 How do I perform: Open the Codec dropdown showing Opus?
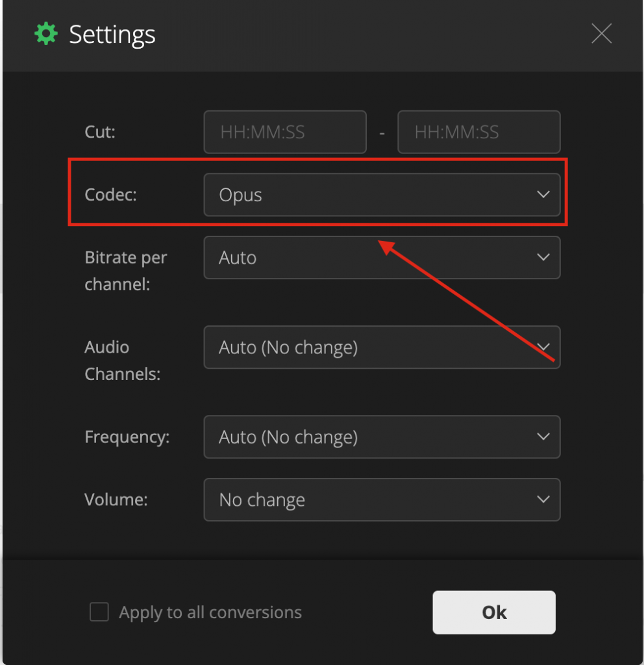(382, 195)
